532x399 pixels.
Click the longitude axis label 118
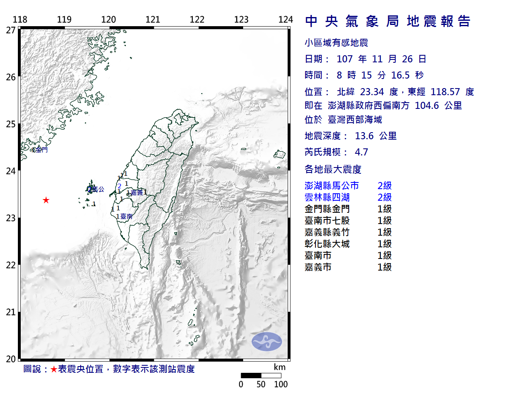click(20, 20)
